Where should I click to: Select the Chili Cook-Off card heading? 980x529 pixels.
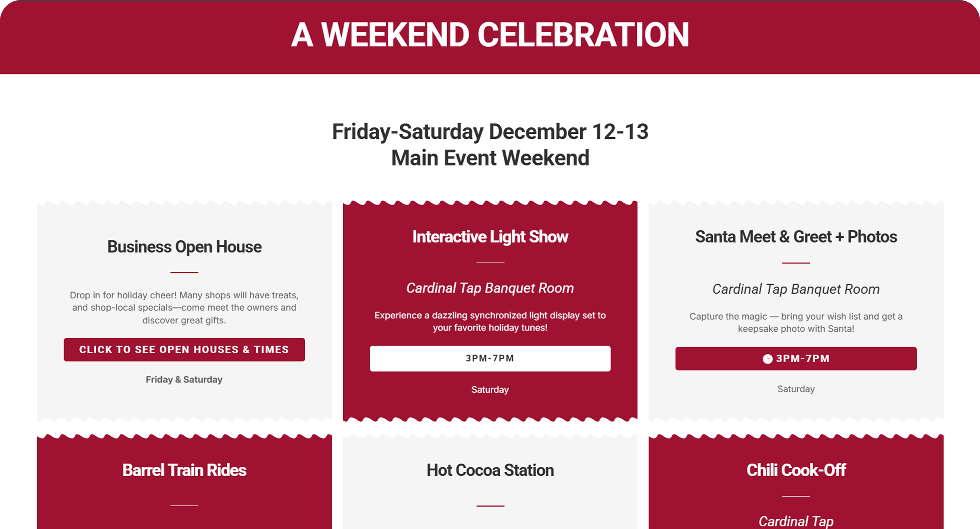(x=796, y=470)
